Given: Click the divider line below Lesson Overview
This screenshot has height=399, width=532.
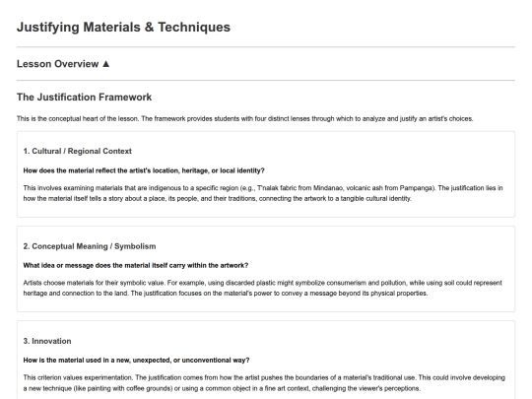Looking at the screenshot, I should coord(266,81).
